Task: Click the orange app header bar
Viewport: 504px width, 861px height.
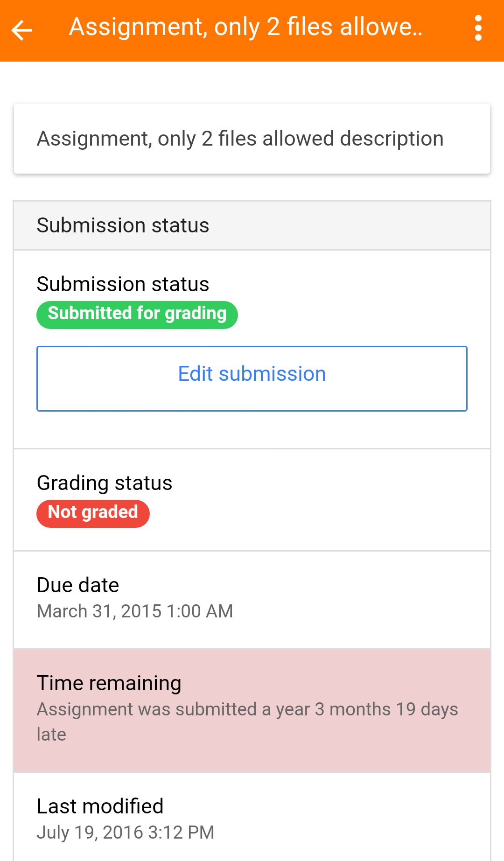Action: coord(448,51)
